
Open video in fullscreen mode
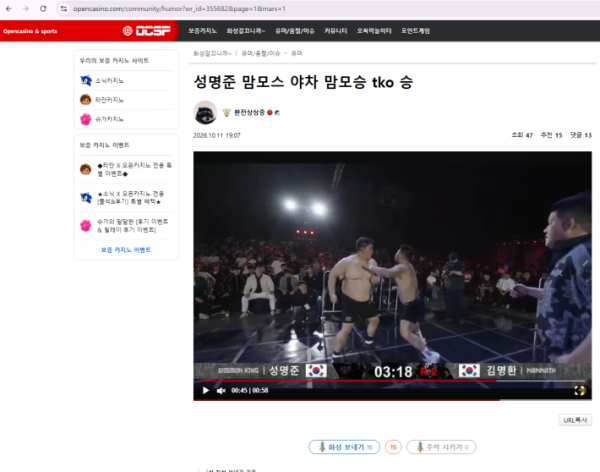(x=580, y=390)
